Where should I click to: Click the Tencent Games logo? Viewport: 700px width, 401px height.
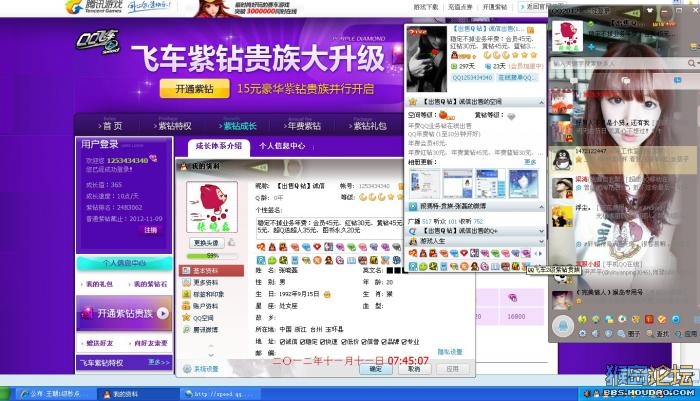(94, 6)
